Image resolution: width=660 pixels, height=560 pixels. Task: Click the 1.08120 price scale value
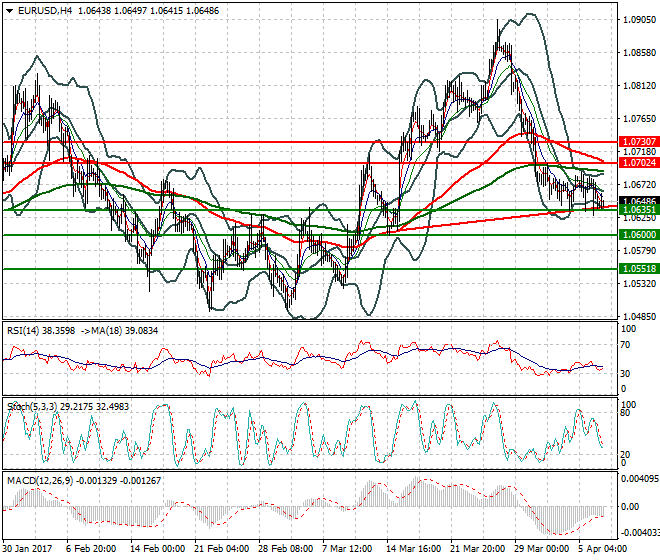(x=639, y=86)
